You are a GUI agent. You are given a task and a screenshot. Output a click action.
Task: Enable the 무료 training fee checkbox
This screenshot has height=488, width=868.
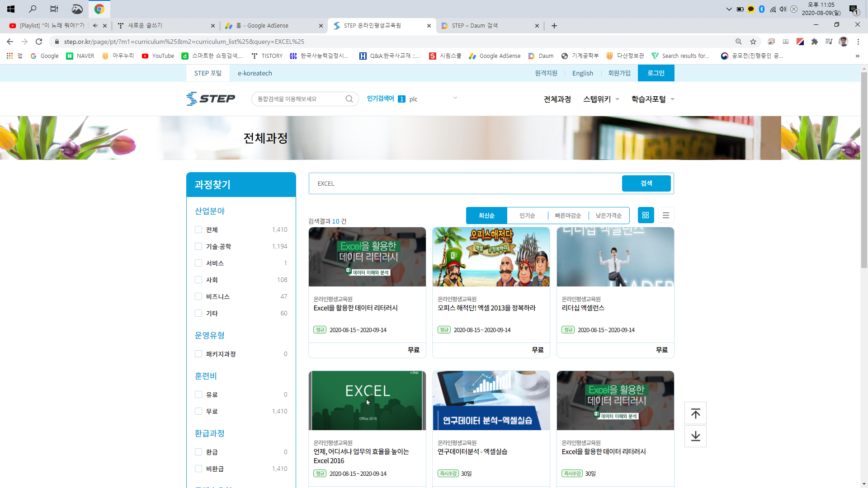pyautogui.click(x=198, y=411)
